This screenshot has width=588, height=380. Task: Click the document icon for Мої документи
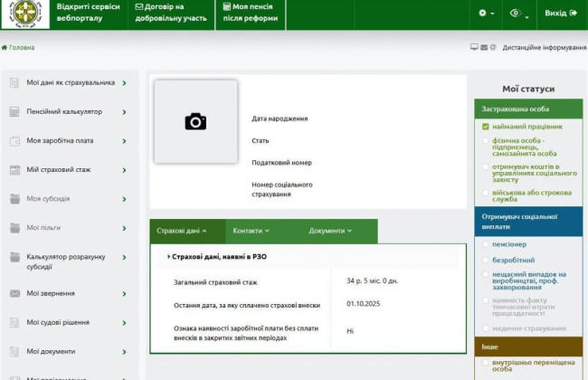14,351
